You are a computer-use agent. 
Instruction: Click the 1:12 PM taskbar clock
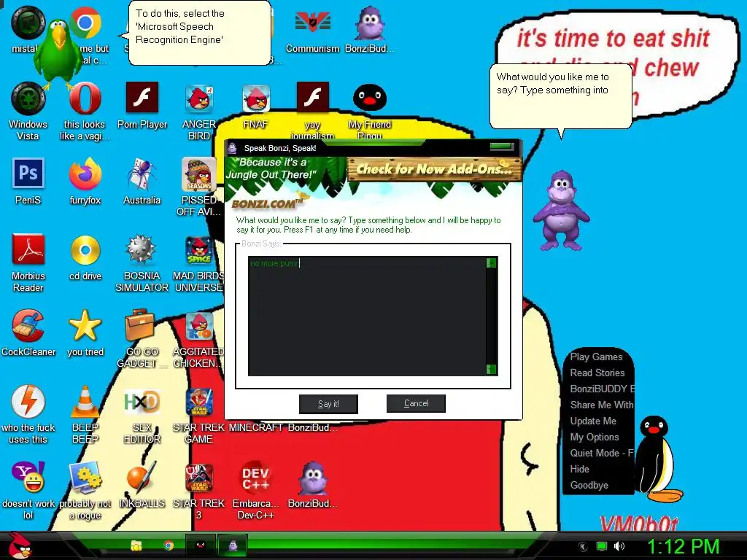click(x=683, y=546)
